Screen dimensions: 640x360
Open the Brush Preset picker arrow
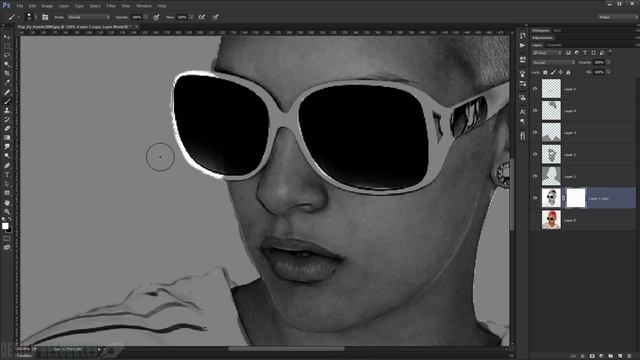[36, 17]
